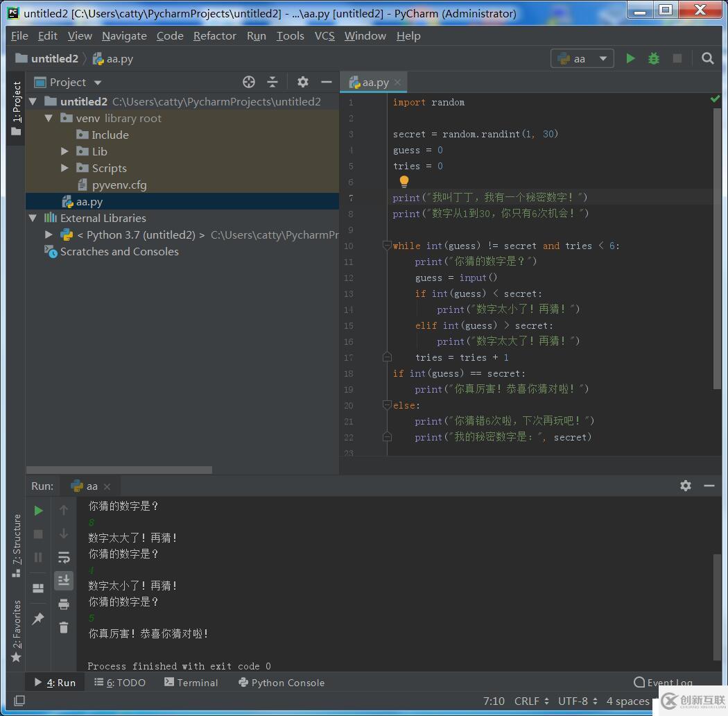
Task: Clear console output with trash icon
Action: tap(64, 627)
